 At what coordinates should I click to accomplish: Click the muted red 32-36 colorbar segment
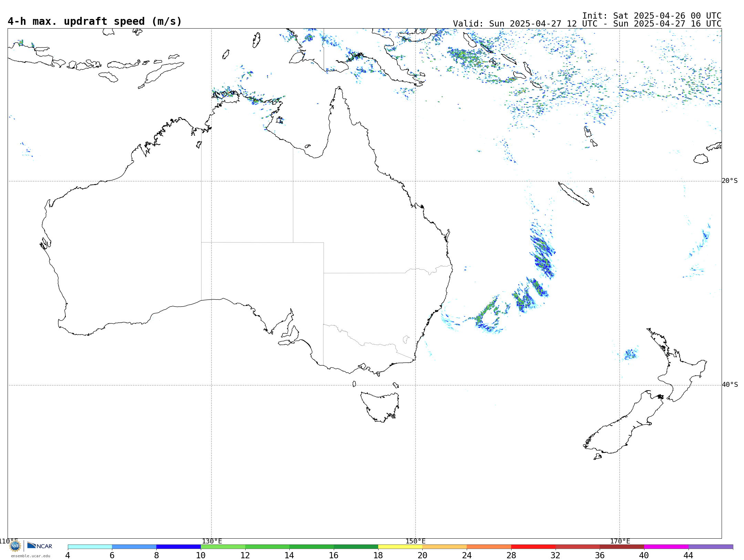coord(578,547)
